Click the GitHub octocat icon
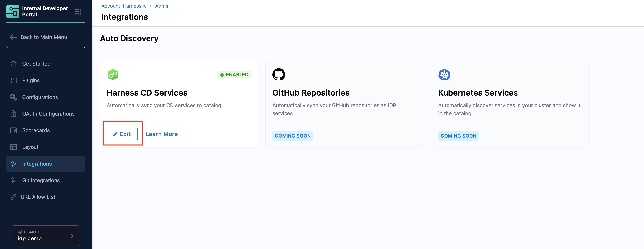Image resolution: width=644 pixels, height=249 pixels. point(279,75)
